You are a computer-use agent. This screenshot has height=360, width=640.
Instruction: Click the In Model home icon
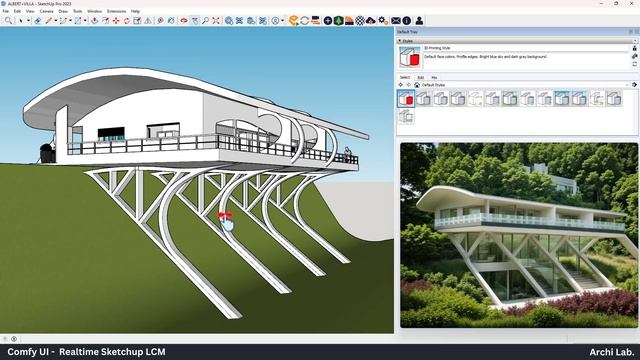(x=417, y=85)
